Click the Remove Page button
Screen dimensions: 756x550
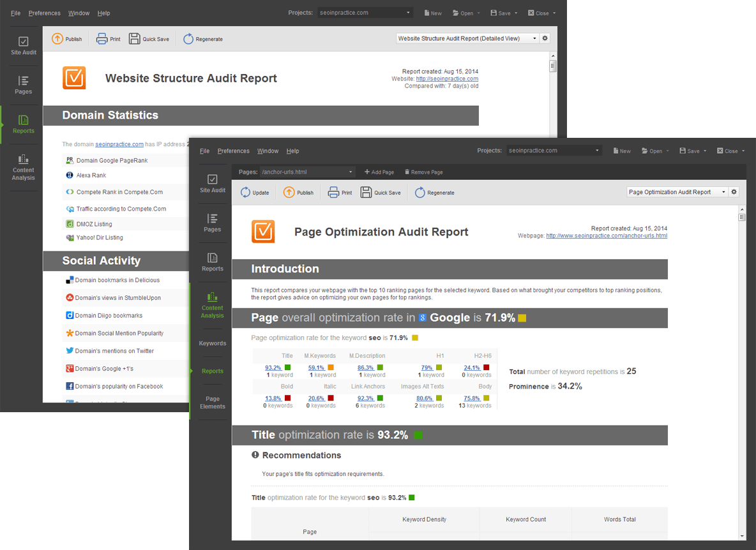point(424,172)
